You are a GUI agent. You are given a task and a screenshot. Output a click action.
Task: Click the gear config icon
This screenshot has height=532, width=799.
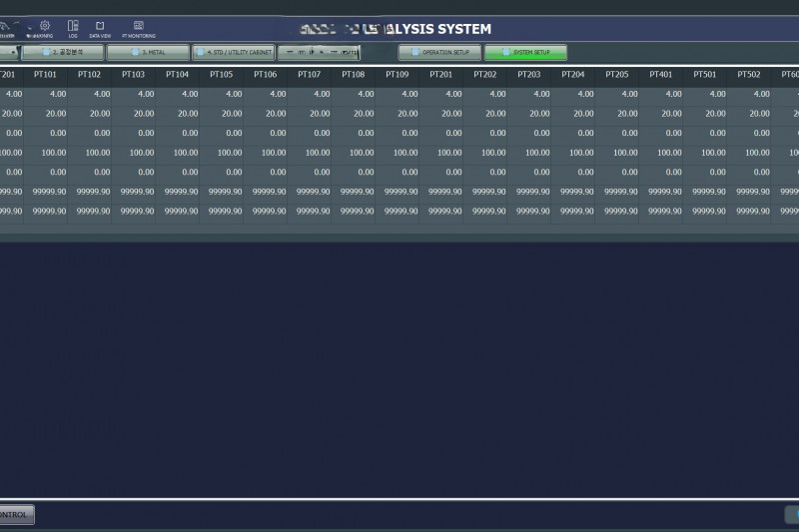point(45,28)
